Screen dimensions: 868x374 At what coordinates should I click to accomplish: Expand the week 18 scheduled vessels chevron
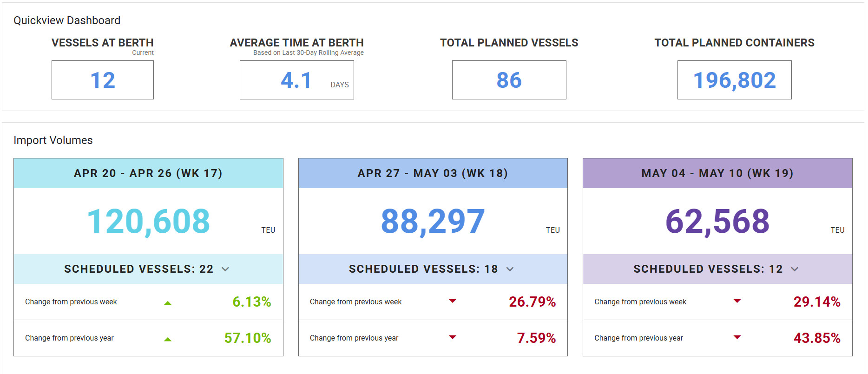click(x=510, y=269)
